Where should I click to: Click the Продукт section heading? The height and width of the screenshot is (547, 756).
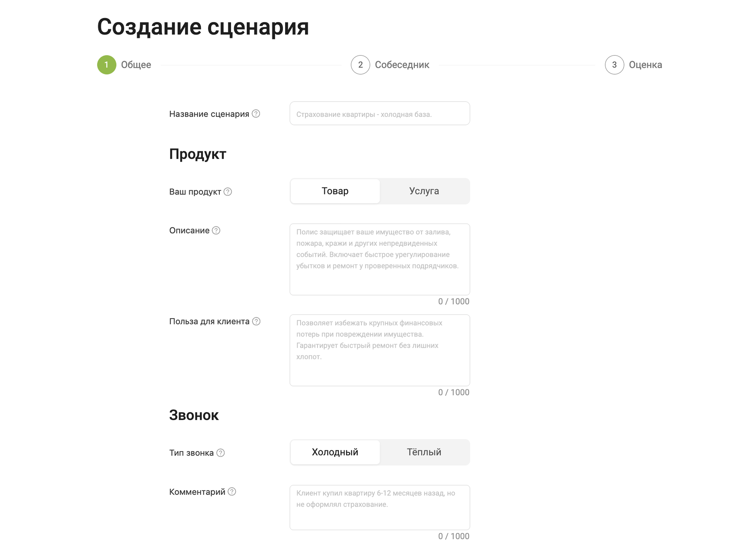[x=198, y=154]
